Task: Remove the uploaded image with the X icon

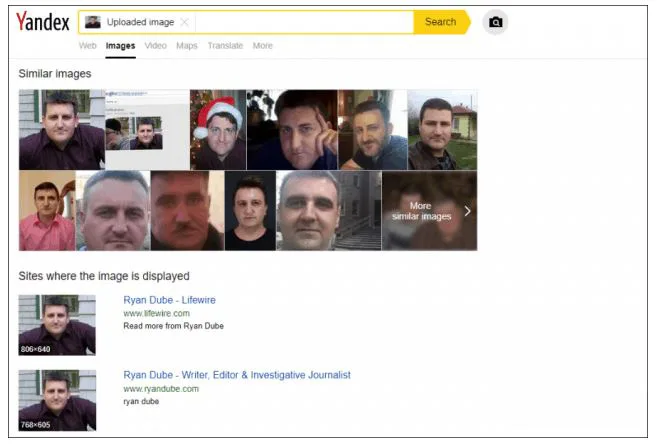Action: click(x=184, y=22)
